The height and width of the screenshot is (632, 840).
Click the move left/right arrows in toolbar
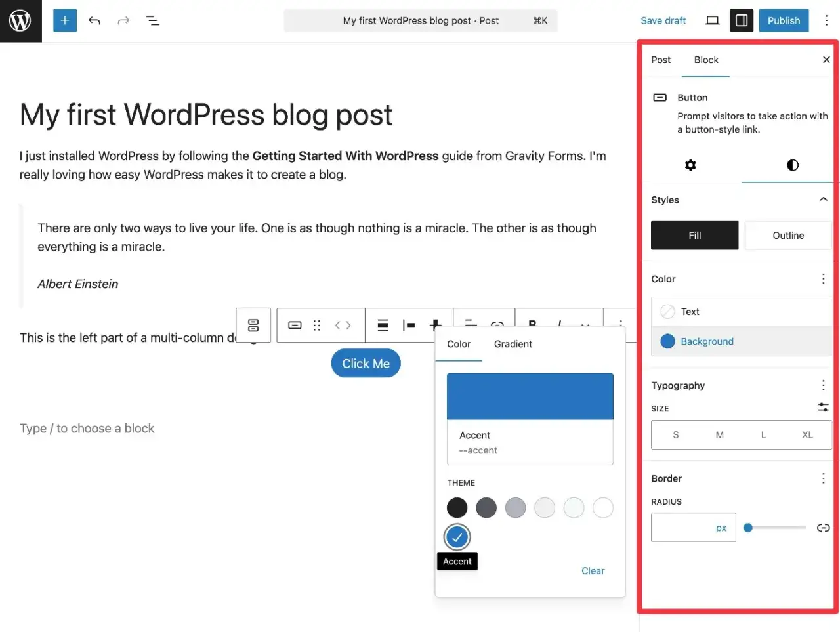click(x=343, y=325)
